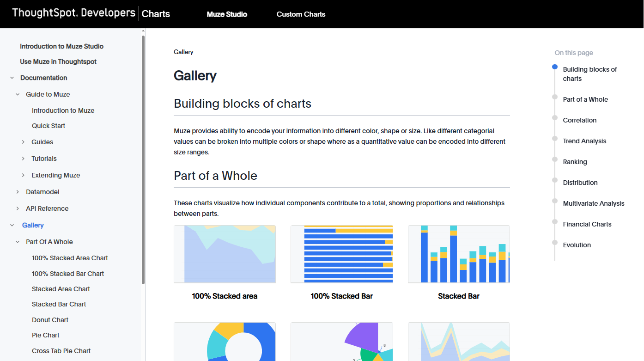Expand the API Reference chevron

(18, 208)
